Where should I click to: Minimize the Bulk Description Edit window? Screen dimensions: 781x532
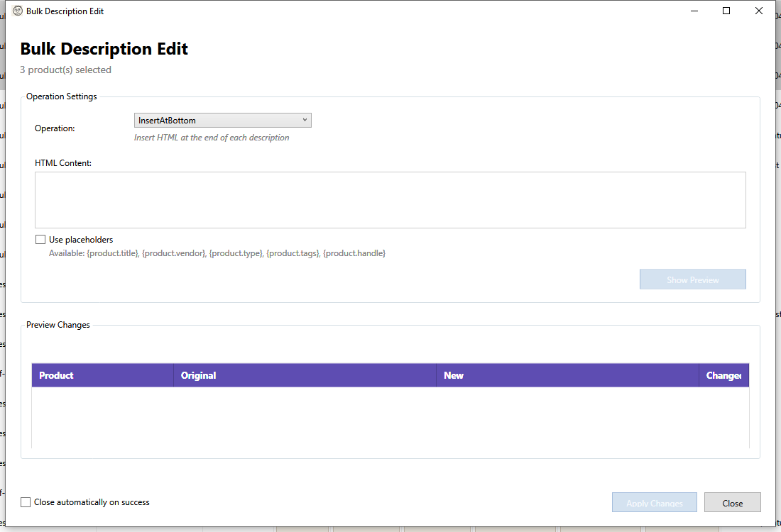click(694, 11)
